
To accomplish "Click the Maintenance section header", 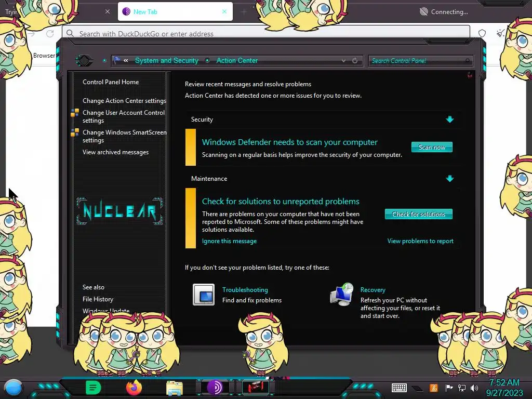I will (209, 179).
